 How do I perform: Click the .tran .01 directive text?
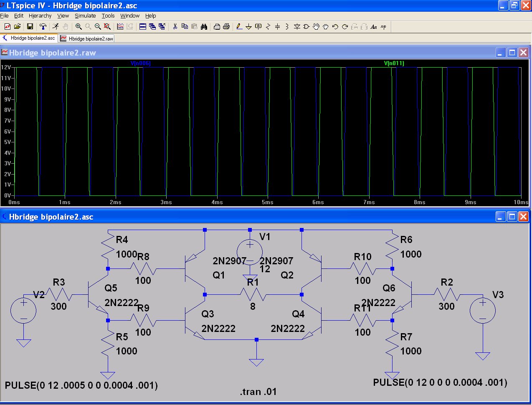point(258,392)
